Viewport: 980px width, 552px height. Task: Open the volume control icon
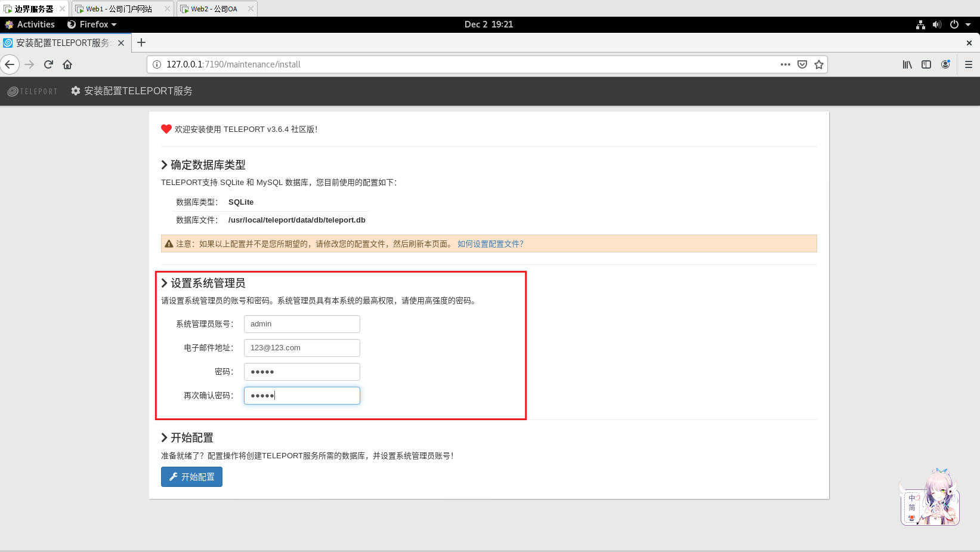pos(937,24)
